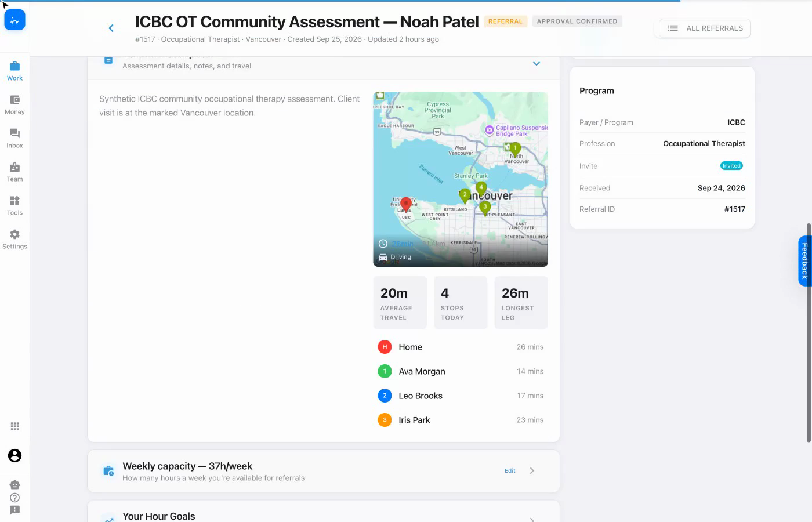
Task: Open the Inbox in sidebar
Action: (14, 138)
